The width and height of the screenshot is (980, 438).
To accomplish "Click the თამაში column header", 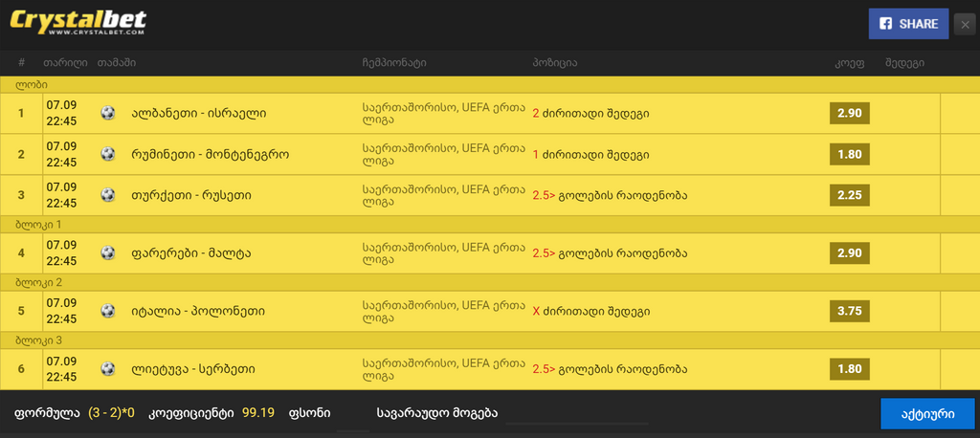I will (117, 63).
